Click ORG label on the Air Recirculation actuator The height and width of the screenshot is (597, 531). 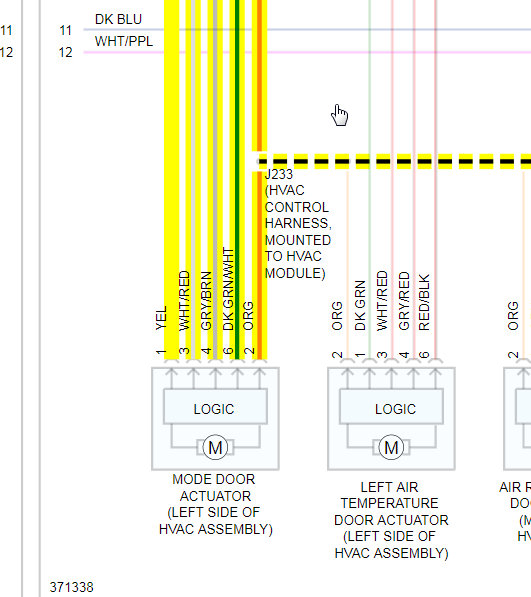[513, 316]
